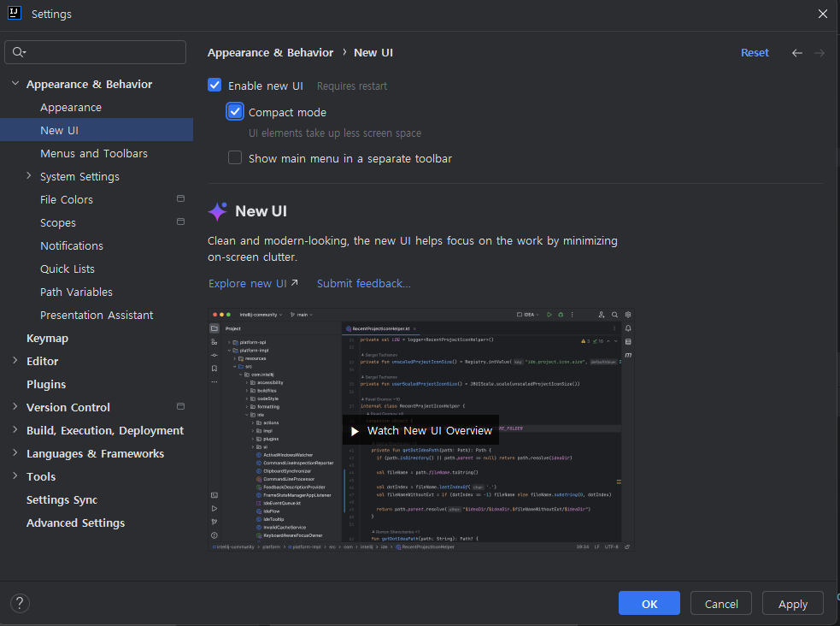840x626 pixels.
Task: Enable Show main menu in a separate toolbar
Action: pyautogui.click(x=235, y=157)
